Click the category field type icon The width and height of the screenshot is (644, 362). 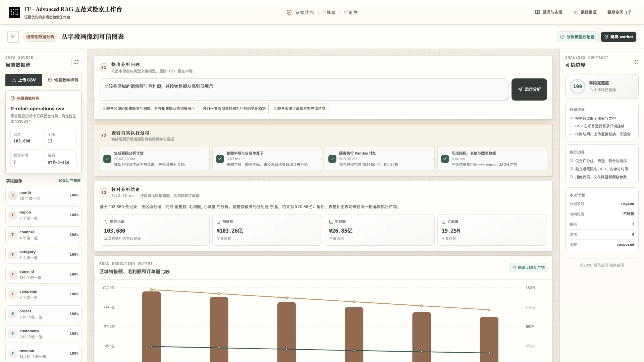(x=13, y=255)
